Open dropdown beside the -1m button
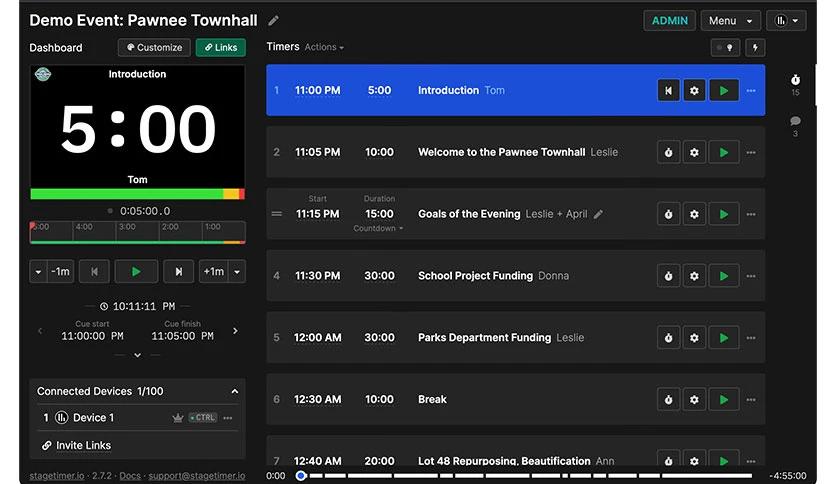 click(x=38, y=272)
